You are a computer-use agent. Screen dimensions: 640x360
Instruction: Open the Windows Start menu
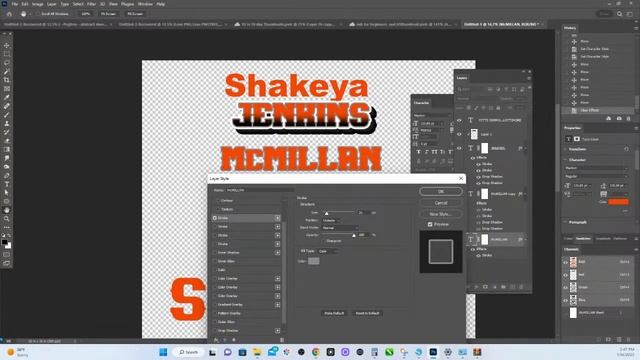(163, 352)
